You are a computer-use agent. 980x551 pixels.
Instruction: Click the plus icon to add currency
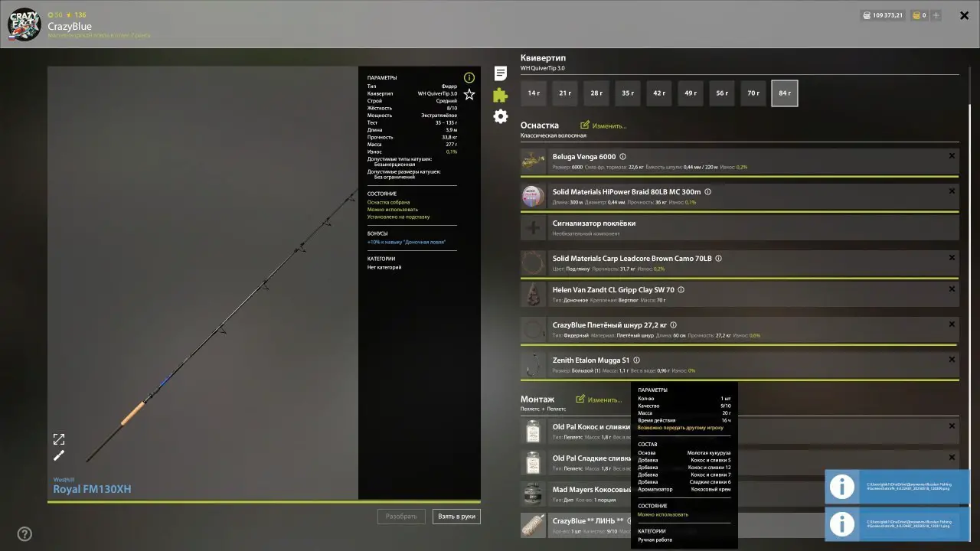coord(936,15)
